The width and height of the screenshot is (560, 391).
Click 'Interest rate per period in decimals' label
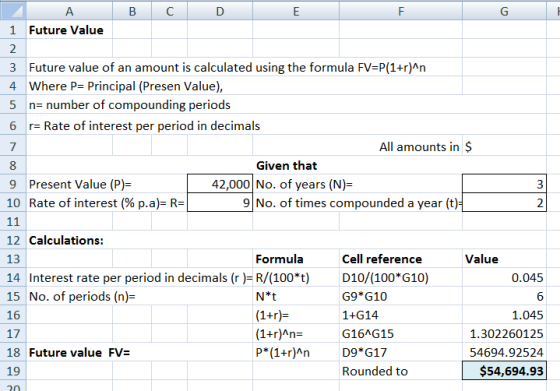click(140, 278)
